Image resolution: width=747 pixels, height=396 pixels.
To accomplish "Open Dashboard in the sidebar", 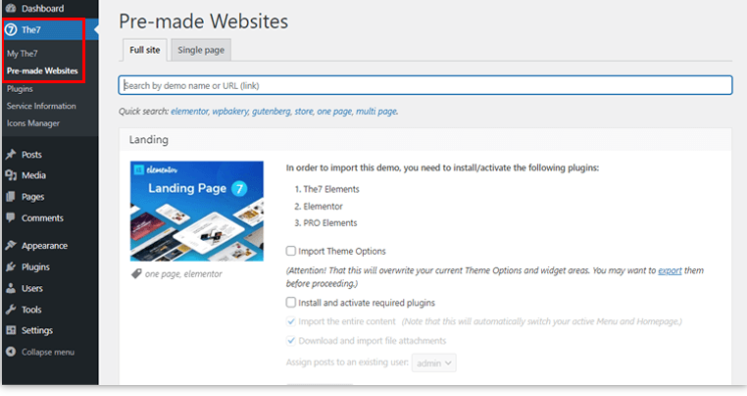I will (x=42, y=9).
